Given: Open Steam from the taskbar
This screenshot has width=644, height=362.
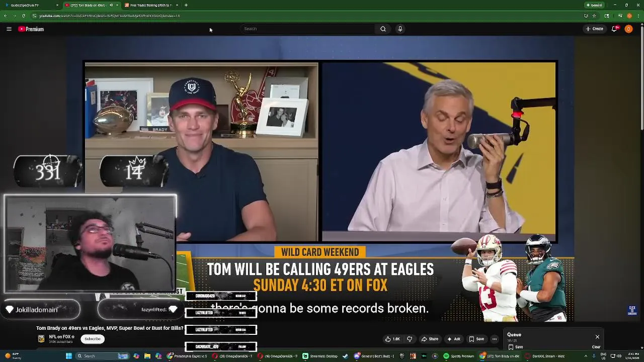Looking at the screenshot, I should click(345, 356).
